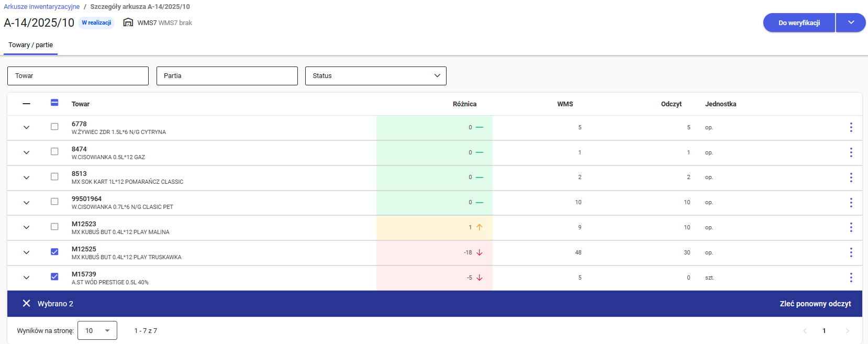This screenshot has width=868, height=344.
Task: Open the arrow beside Do weryfikacji
Action: click(851, 23)
